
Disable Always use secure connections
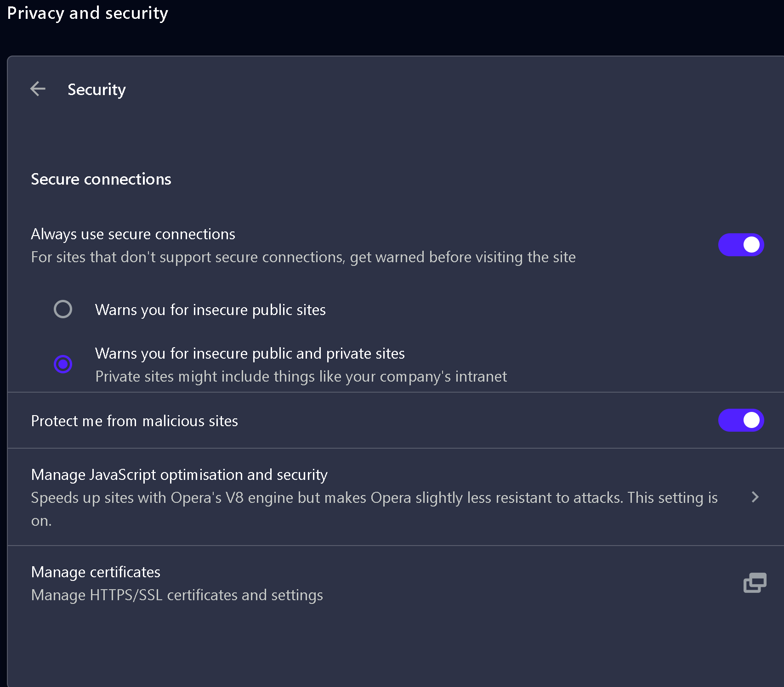[741, 245]
